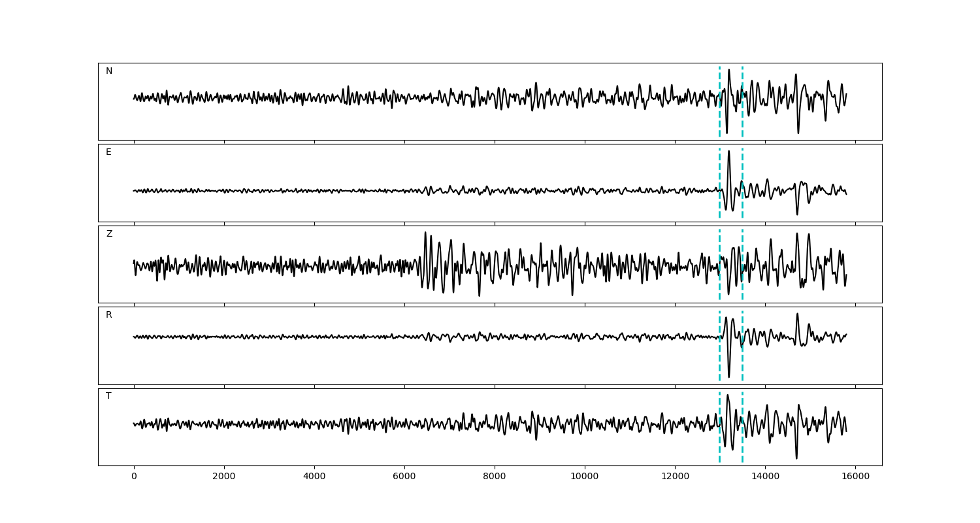Select the 10000 x-axis tick label
Screen dimensions: 980x523
pos(585,477)
